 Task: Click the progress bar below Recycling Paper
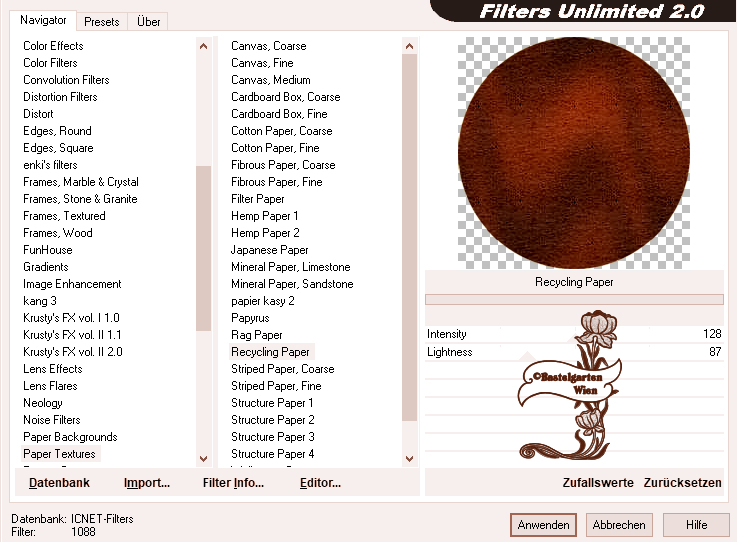pos(574,299)
